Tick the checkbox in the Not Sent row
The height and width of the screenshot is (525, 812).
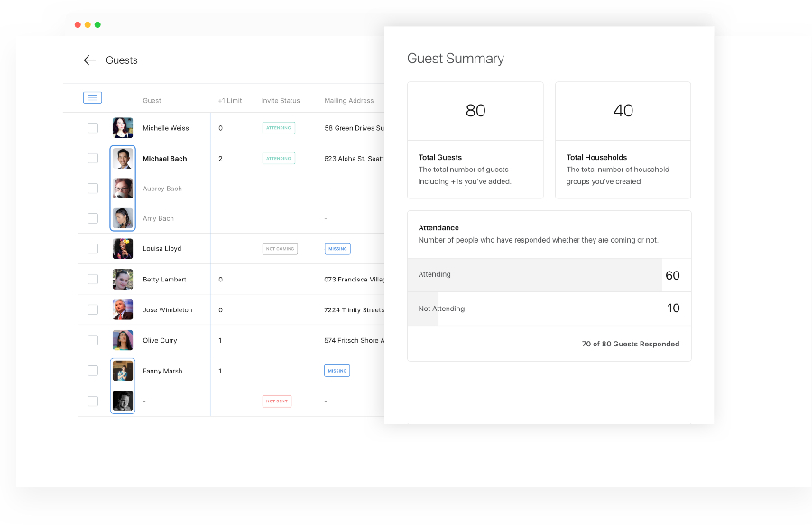point(93,401)
